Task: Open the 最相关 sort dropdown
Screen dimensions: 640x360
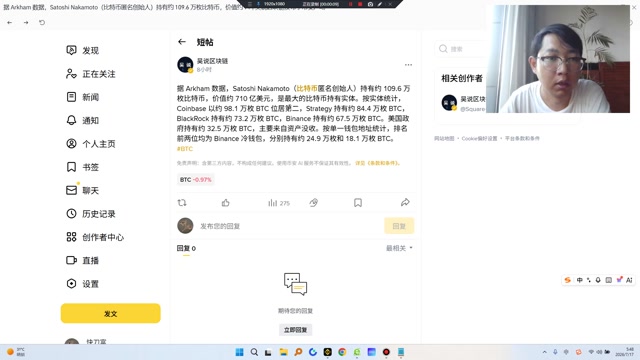Action: click(x=399, y=248)
